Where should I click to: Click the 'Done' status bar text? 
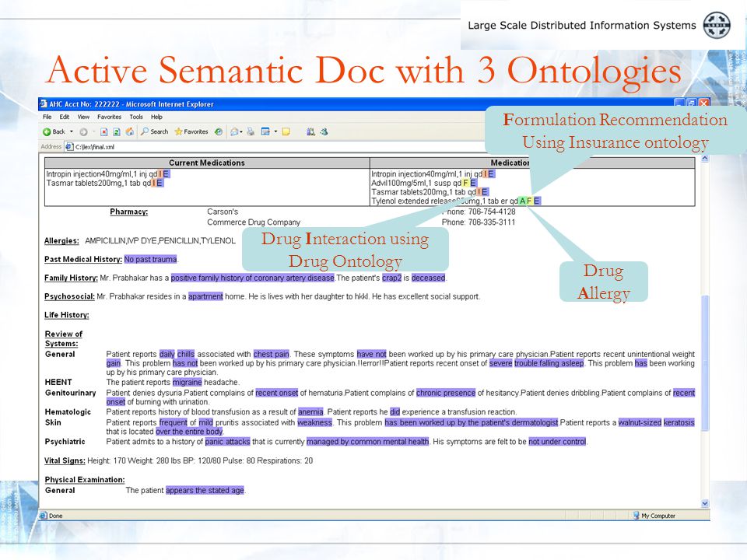(x=56, y=516)
